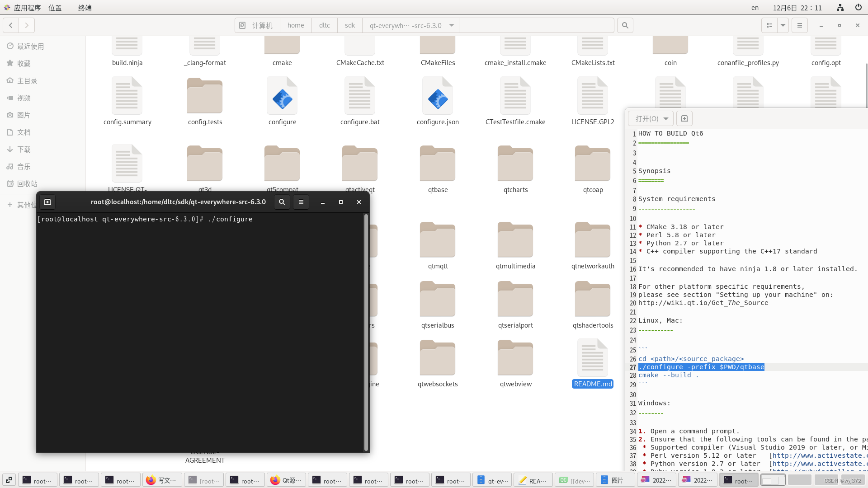Open the power menu icon

point(858,7)
